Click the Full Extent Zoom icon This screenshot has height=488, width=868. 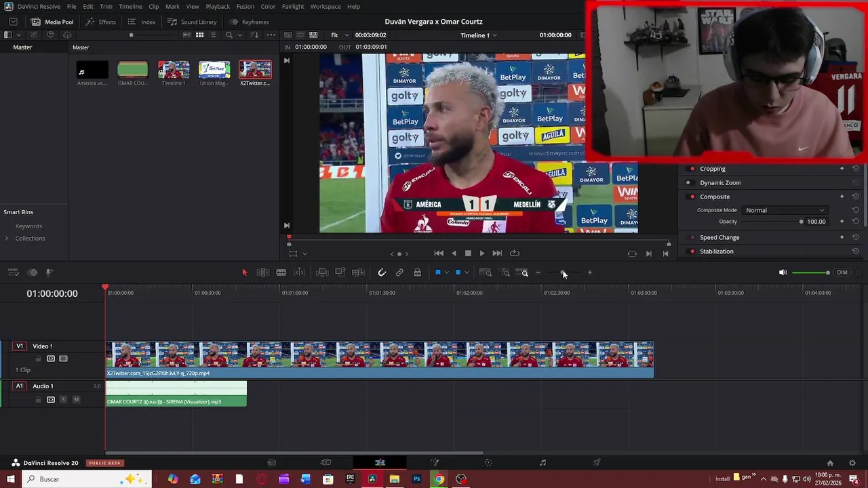pyautogui.click(x=486, y=272)
